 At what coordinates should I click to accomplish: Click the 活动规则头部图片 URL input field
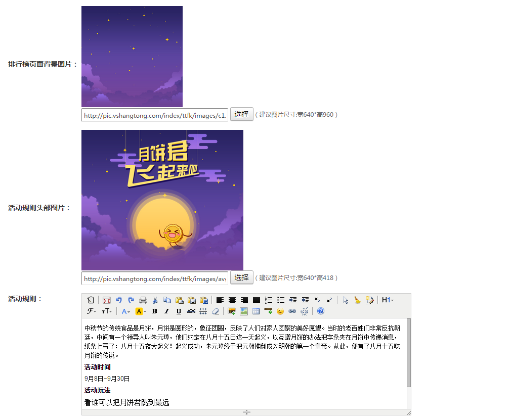click(x=155, y=278)
